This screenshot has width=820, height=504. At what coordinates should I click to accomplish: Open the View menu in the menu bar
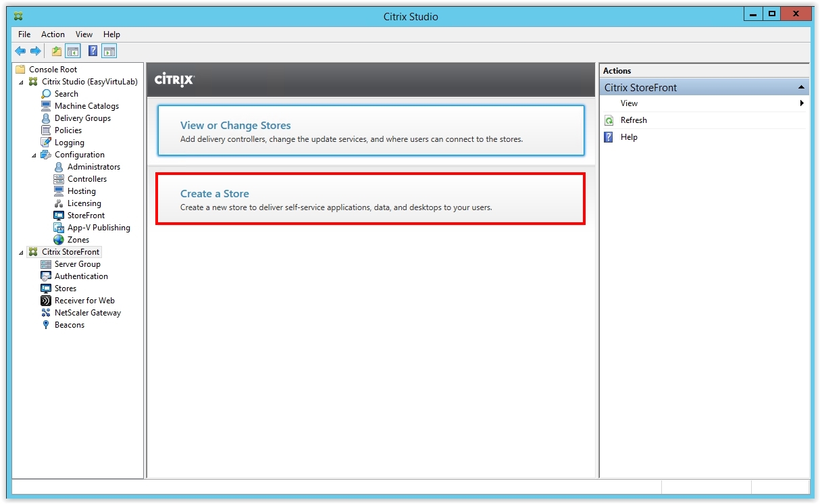coord(84,34)
